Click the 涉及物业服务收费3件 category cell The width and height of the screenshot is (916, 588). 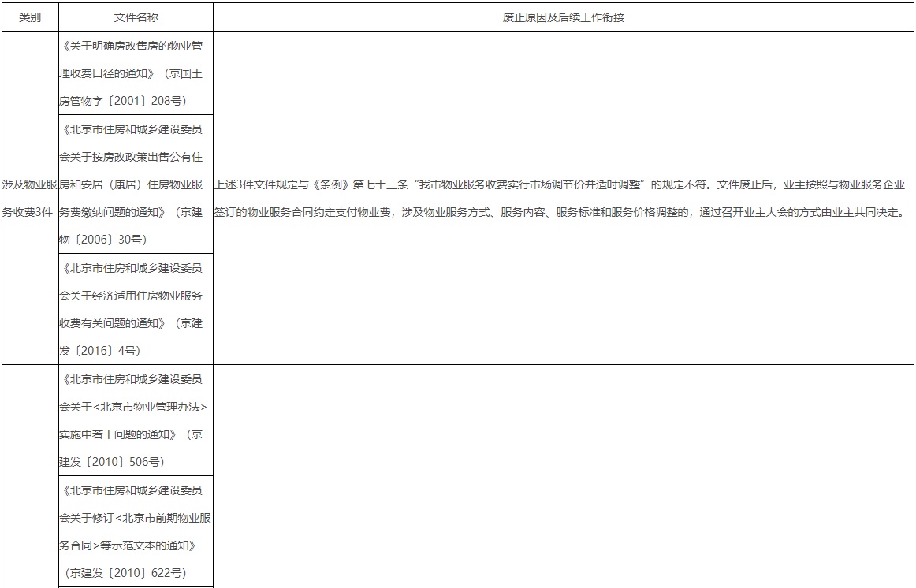[29, 198]
